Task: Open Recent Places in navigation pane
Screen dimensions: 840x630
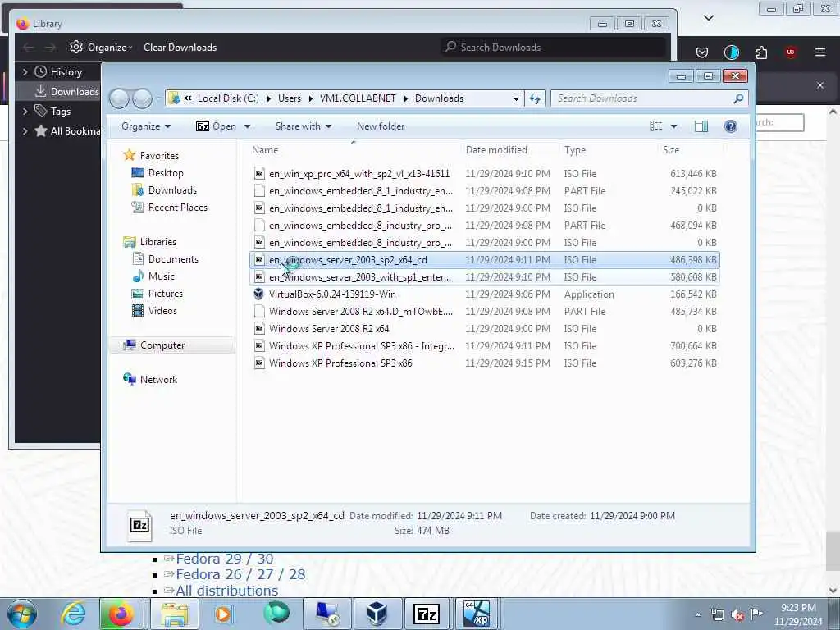Action: (x=177, y=208)
